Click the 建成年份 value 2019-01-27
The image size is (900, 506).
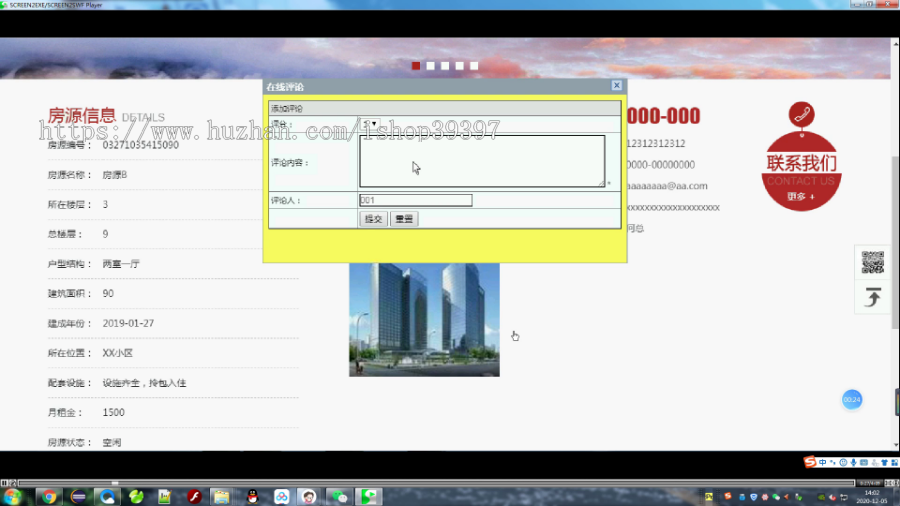point(128,324)
